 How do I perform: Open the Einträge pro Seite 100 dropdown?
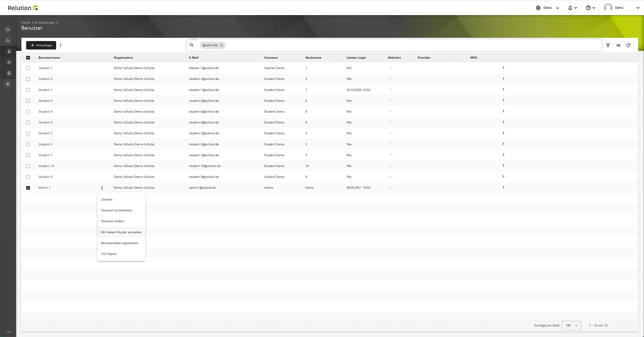point(571,325)
